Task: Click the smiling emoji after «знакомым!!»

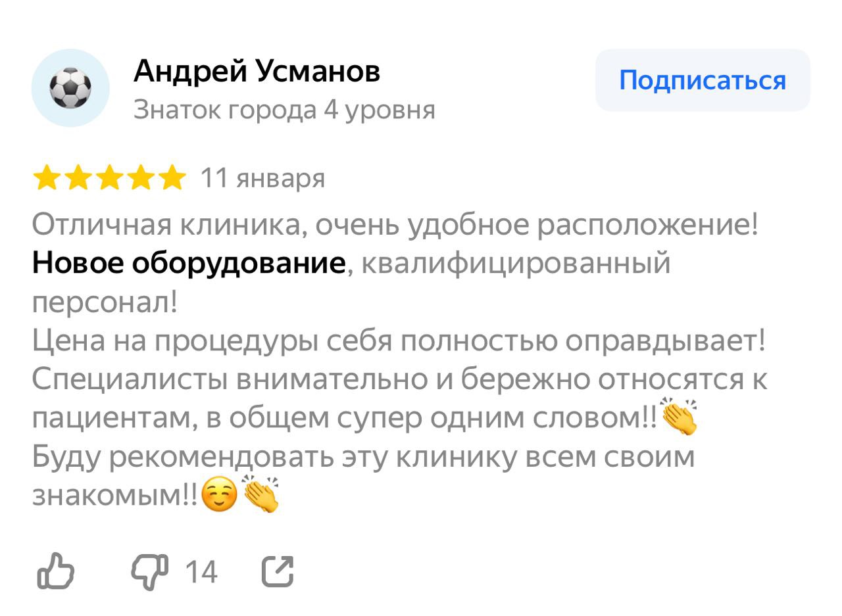Action: pyautogui.click(x=219, y=494)
